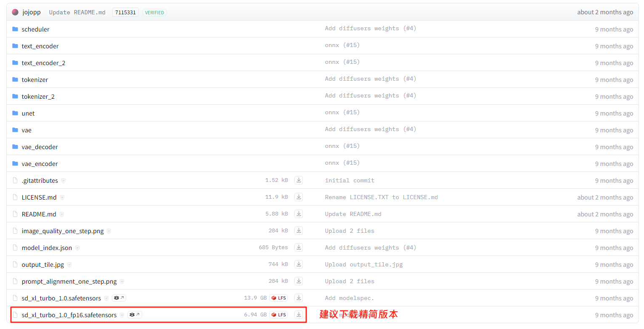Open 'initial commit' message for .gitattributes

pos(350,180)
